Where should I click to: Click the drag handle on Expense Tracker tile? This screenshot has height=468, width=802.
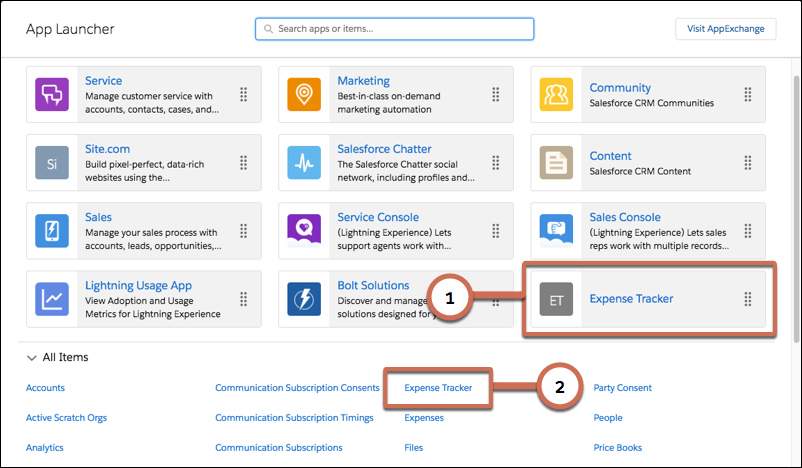coord(748,299)
